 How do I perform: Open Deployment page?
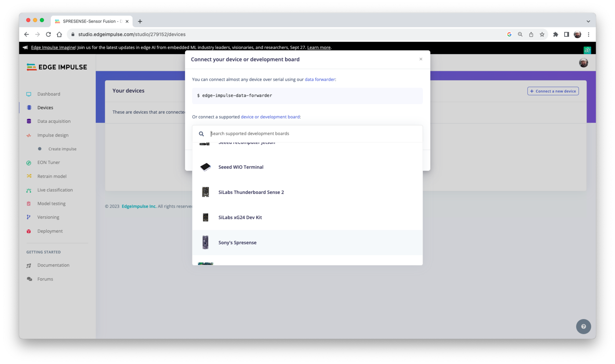[50, 231]
